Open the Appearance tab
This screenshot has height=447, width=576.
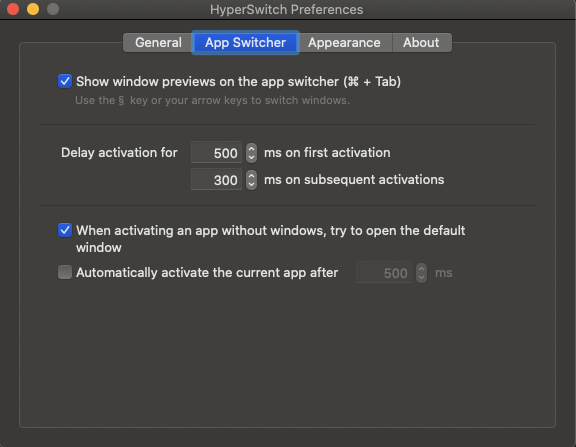[x=345, y=43]
